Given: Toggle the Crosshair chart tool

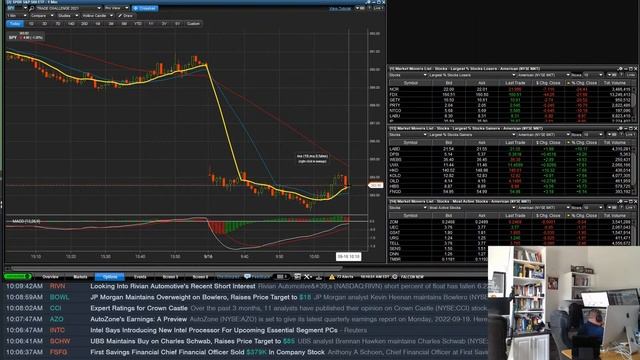Looking at the screenshot, I should click(x=145, y=8).
